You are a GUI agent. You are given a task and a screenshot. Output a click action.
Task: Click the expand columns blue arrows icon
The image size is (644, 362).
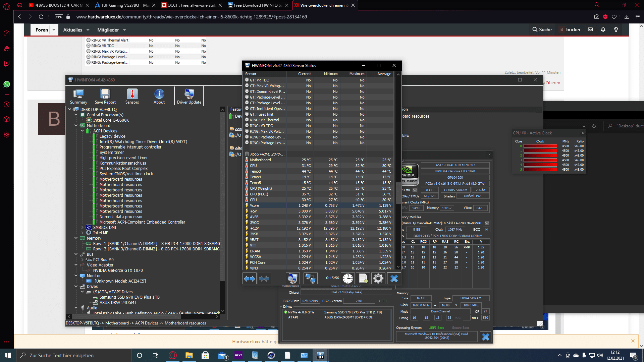(x=250, y=279)
